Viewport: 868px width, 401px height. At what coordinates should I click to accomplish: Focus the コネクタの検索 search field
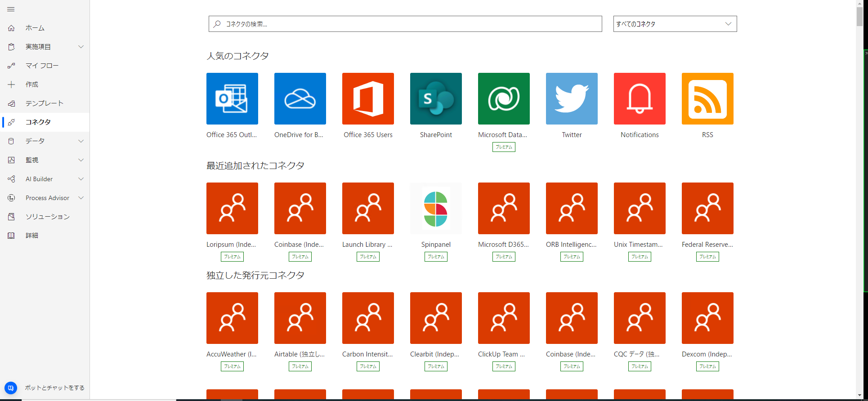click(x=405, y=24)
